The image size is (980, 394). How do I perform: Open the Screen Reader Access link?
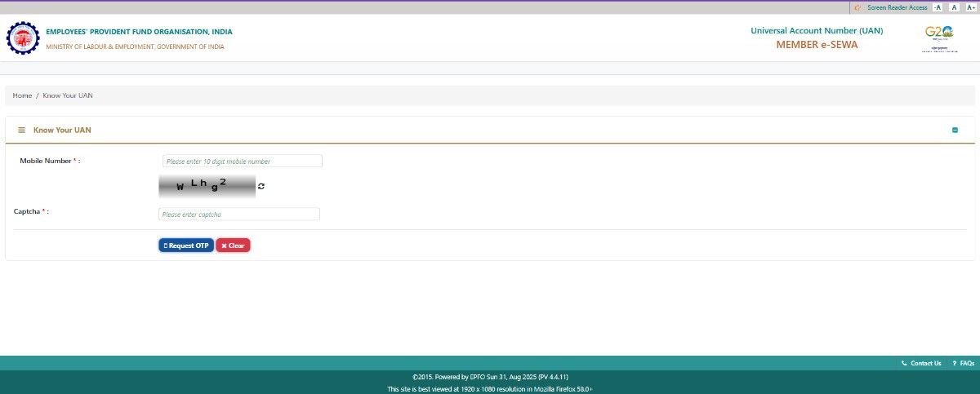[x=897, y=7]
